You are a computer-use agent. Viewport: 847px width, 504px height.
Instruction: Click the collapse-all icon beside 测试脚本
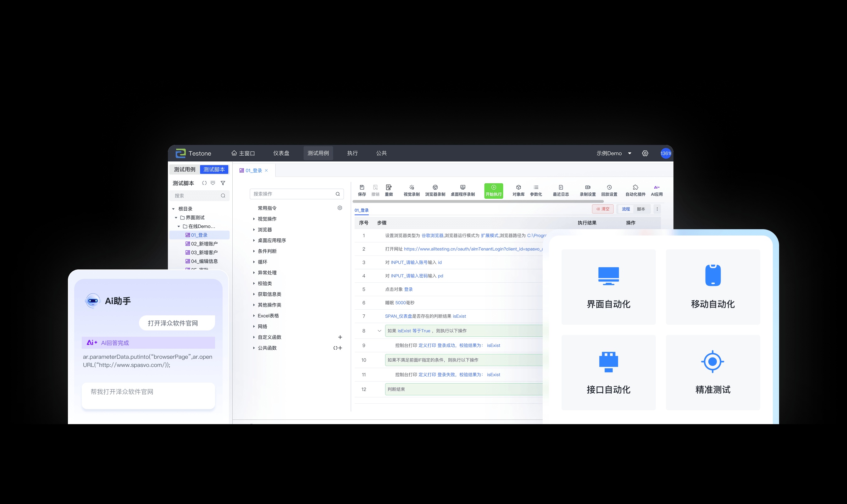click(213, 183)
